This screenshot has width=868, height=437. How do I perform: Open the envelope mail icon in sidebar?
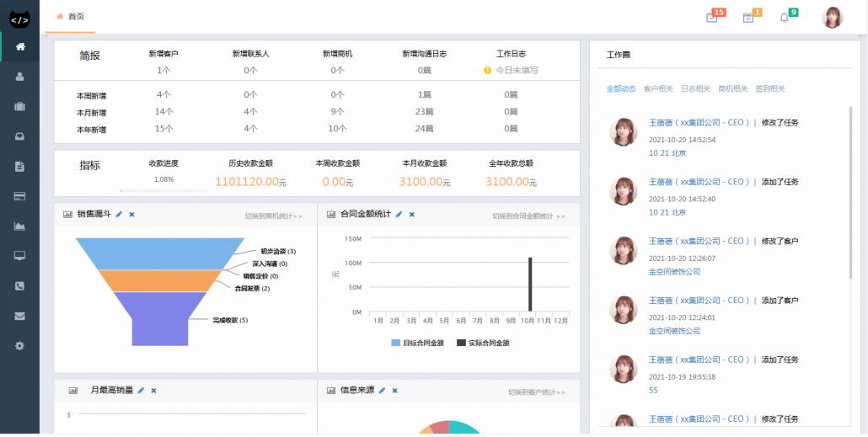coord(19,316)
